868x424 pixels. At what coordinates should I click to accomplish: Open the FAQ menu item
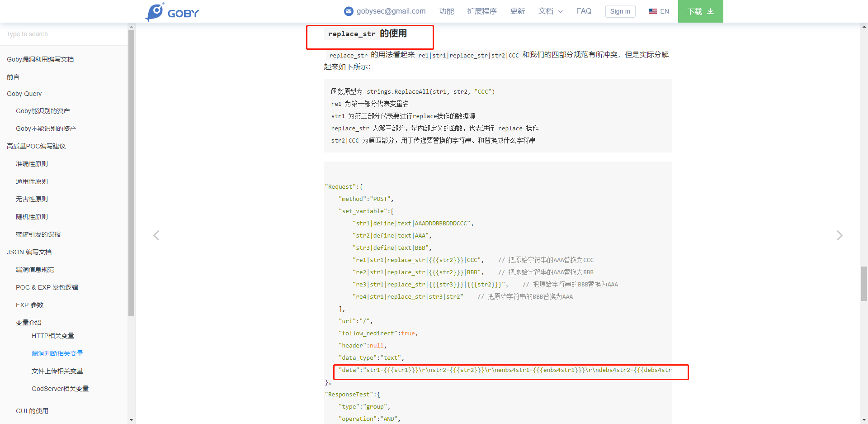584,11
